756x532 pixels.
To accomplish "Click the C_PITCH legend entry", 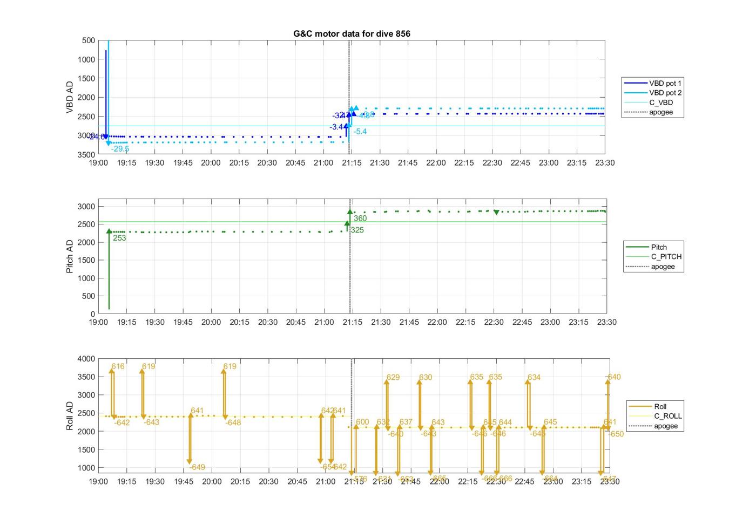I will (654, 257).
